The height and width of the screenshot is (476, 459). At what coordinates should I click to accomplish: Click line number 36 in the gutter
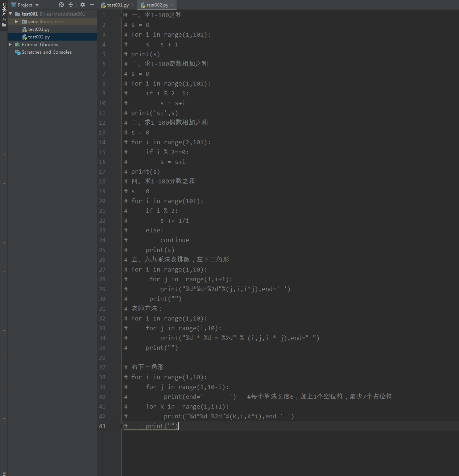click(102, 358)
